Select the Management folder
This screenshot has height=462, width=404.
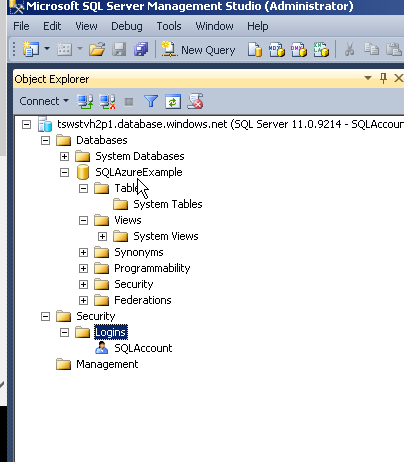tap(107, 364)
